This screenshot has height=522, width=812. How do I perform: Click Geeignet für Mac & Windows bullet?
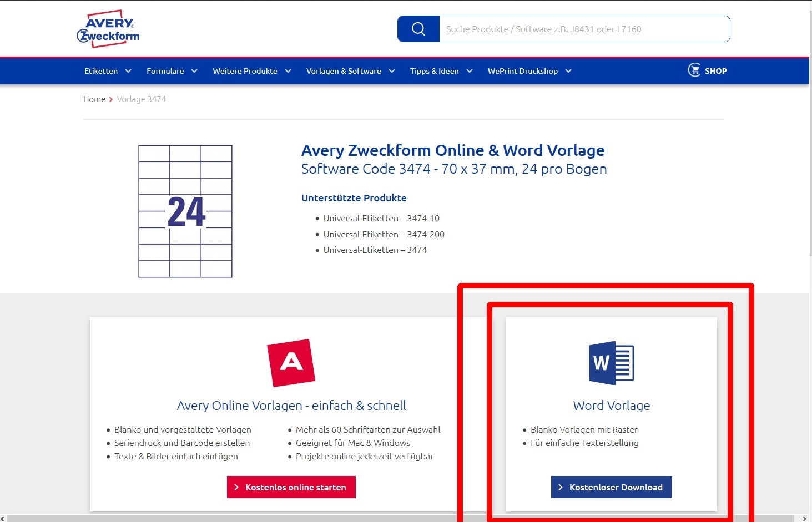point(353,443)
